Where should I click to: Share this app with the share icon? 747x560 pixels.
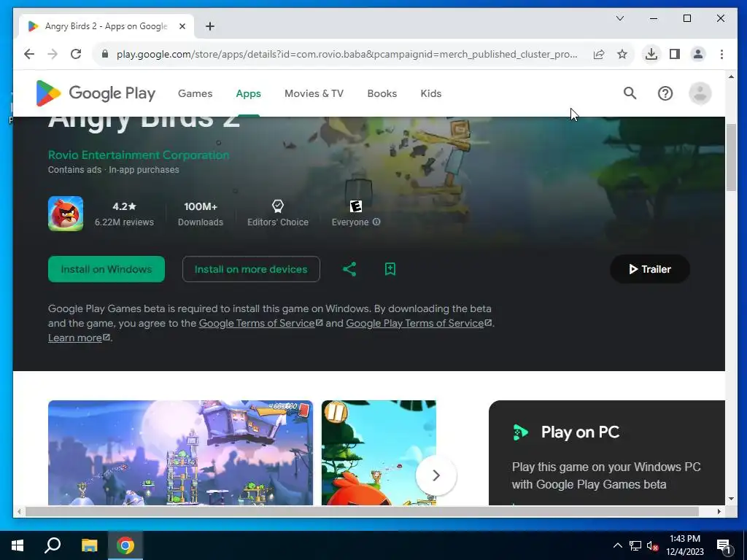[349, 269]
